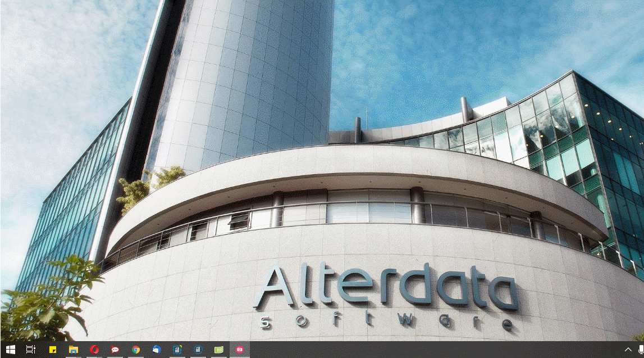The image size is (644, 358).
Task: Open Task View on the taskbar
Action: 31,350
